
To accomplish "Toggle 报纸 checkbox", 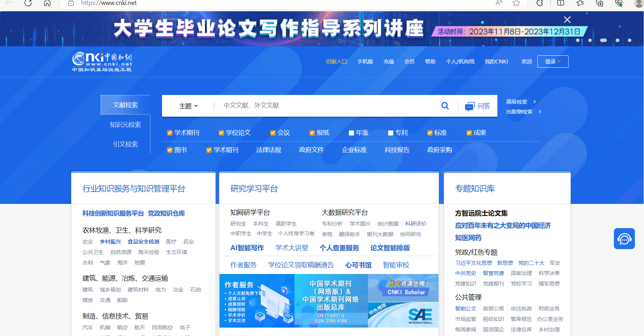I will point(312,133).
